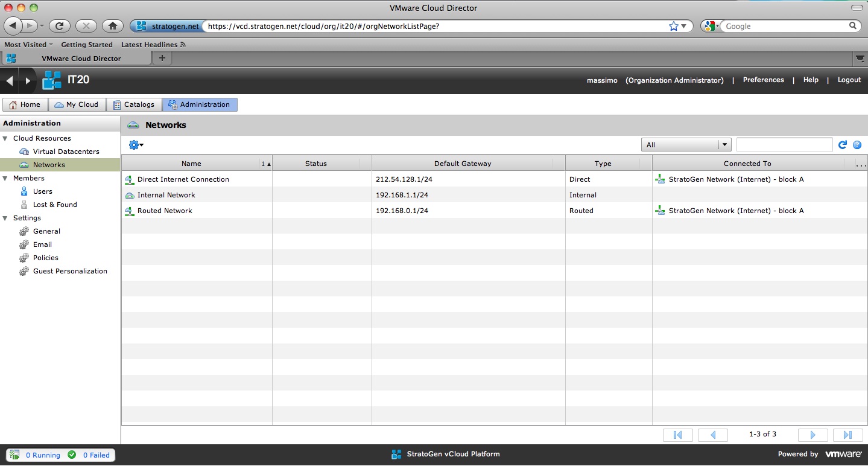Image resolution: width=868 pixels, height=466 pixels.
Task: Open the column chooser ellipsis in the table header
Action: pos(861,164)
